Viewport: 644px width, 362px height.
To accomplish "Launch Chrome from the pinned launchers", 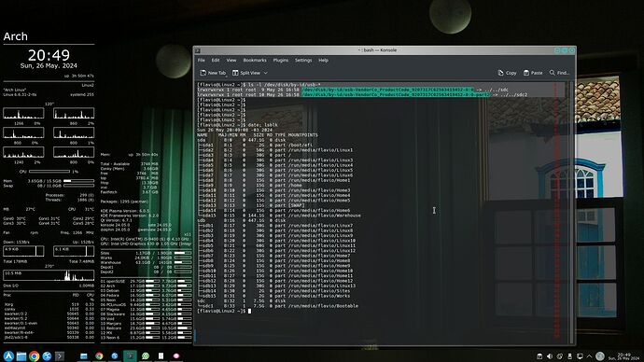I will (x=35, y=355).
